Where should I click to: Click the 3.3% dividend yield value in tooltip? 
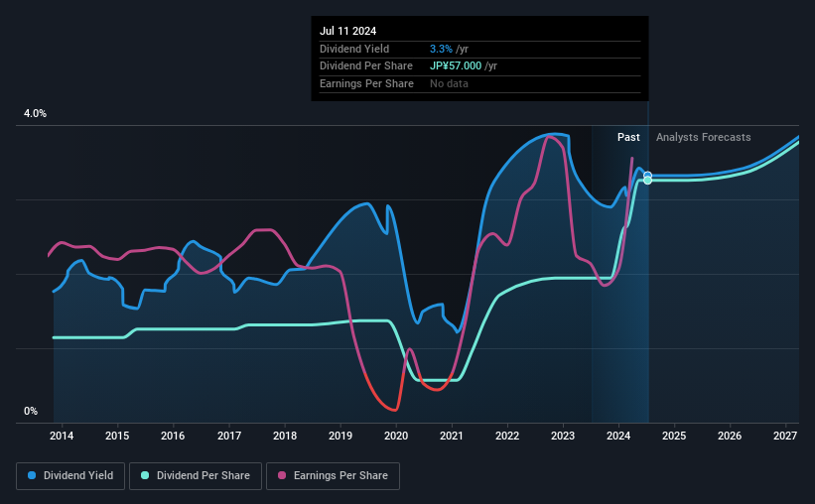[x=441, y=49]
